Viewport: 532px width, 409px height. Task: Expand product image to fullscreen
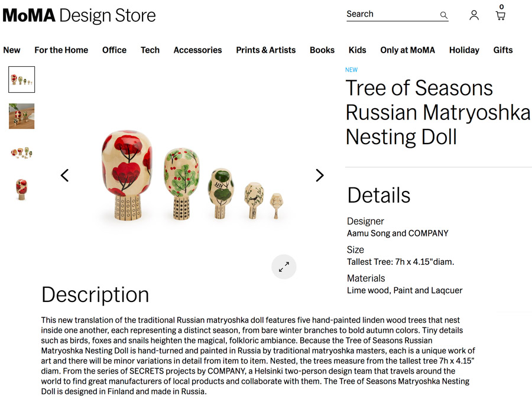click(284, 267)
